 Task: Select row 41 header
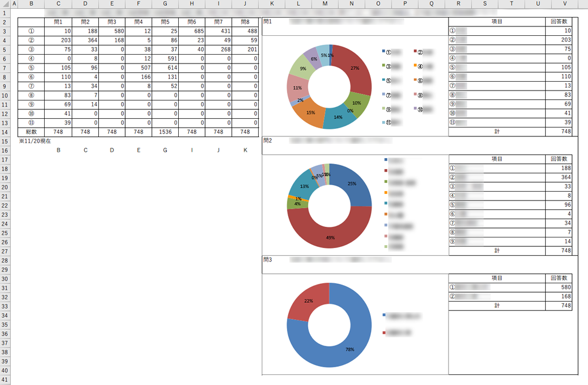5,380
